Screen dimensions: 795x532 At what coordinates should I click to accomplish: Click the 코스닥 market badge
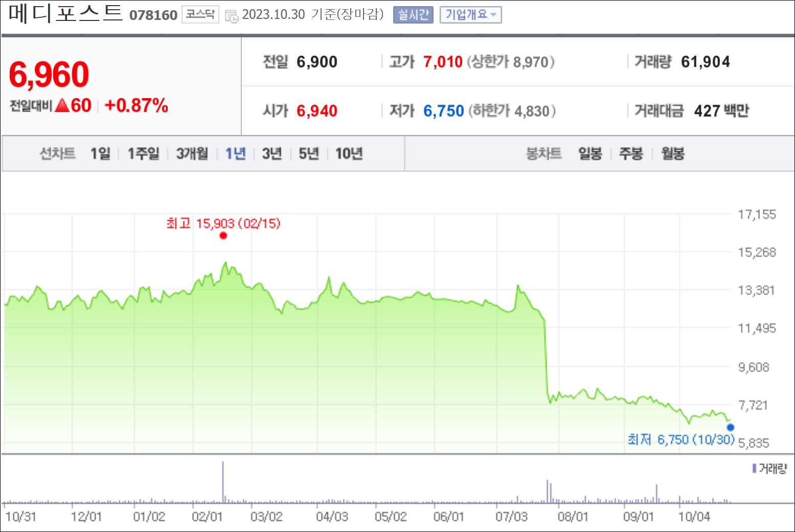[200, 14]
